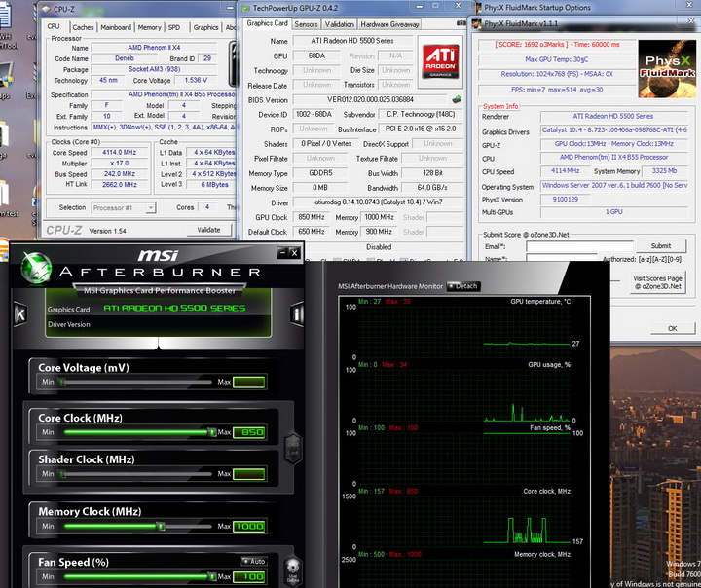Click the ATI Radeon logo in GPU-Z

pyautogui.click(x=440, y=61)
